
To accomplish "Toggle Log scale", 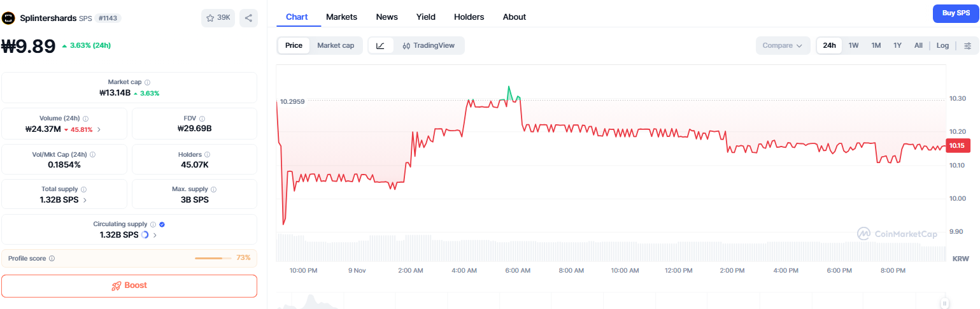I will pyautogui.click(x=942, y=45).
